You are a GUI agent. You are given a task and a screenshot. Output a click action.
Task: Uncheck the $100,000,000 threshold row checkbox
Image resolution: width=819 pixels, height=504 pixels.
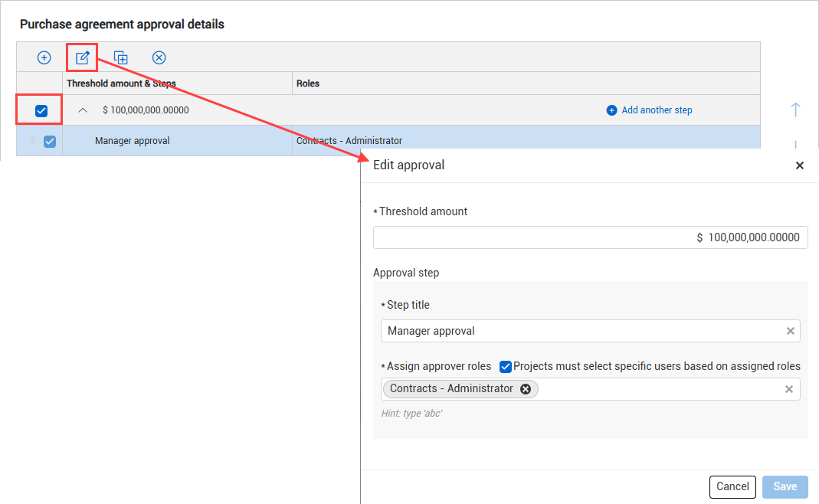[x=41, y=111]
